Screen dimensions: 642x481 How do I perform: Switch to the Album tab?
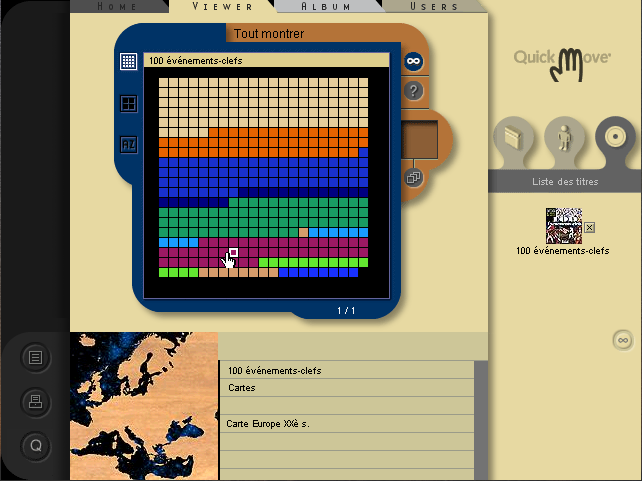pos(326,6)
